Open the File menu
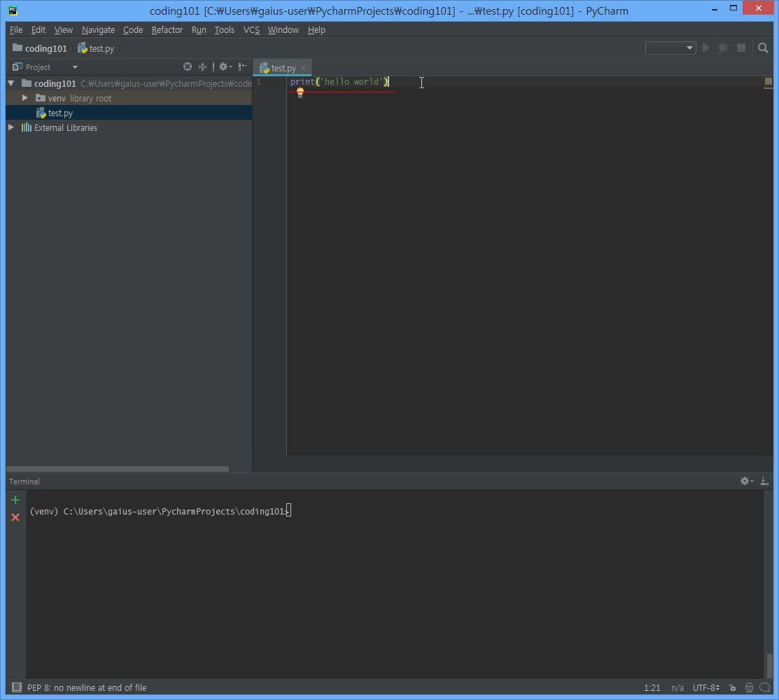 [x=16, y=30]
